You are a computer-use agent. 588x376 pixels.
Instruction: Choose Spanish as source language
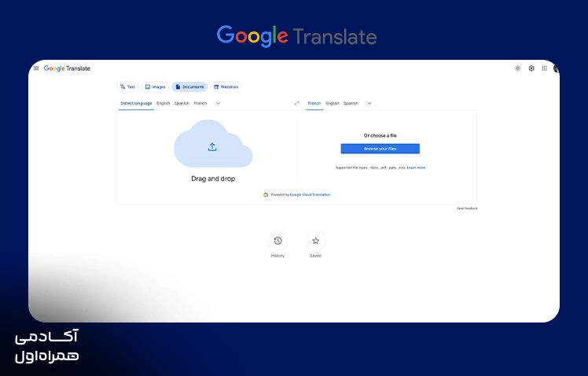(x=182, y=103)
